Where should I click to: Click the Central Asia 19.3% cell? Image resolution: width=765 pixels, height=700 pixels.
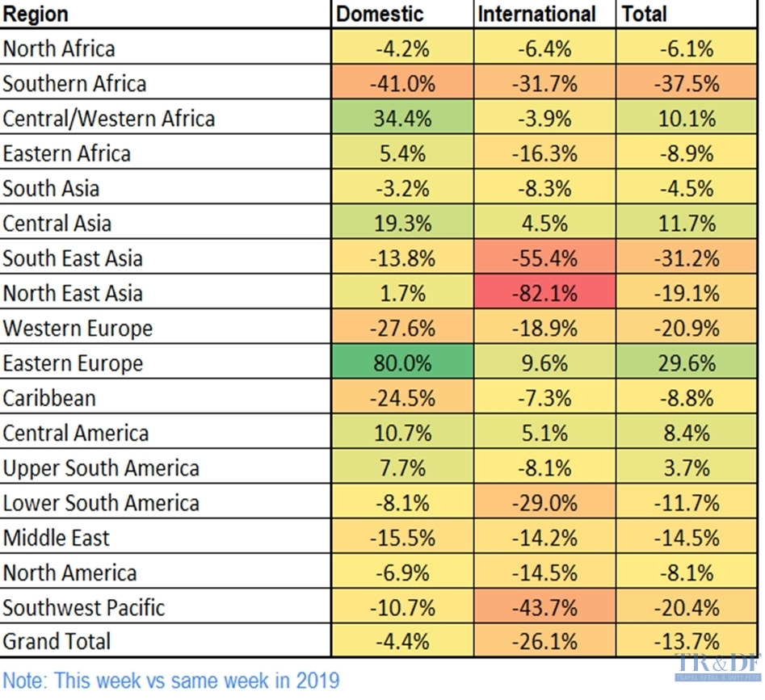pyautogui.click(x=402, y=224)
